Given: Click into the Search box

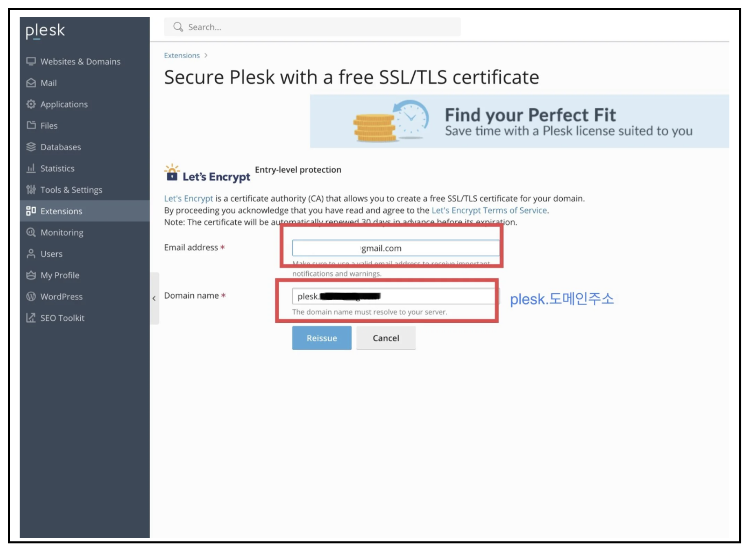Looking at the screenshot, I should click(312, 27).
